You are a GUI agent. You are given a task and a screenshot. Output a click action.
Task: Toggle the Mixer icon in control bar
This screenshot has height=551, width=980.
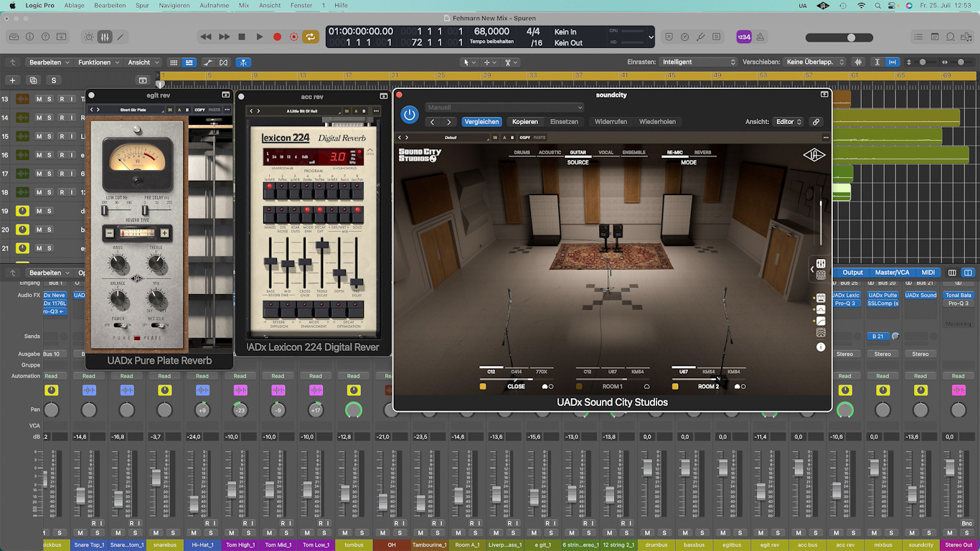105,37
